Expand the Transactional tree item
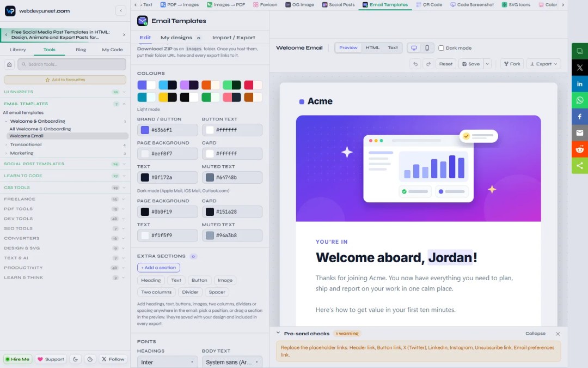 (x=6, y=144)
